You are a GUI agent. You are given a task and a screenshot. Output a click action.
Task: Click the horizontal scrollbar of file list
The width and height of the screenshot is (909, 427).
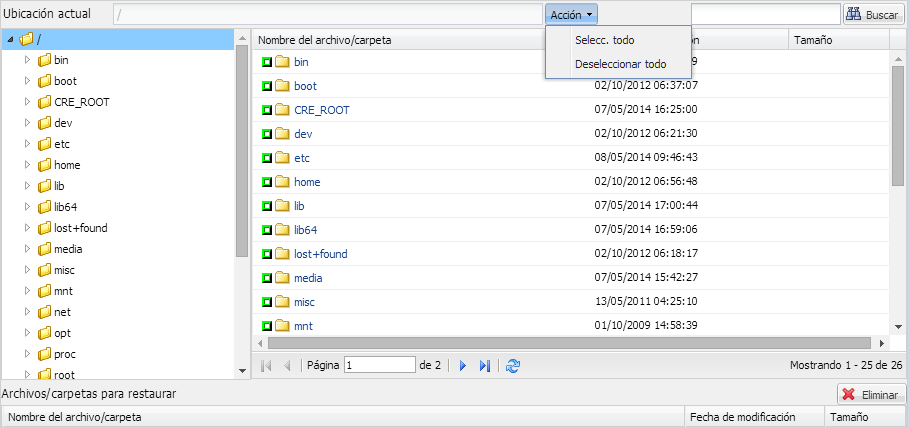(x=570, y=343)
